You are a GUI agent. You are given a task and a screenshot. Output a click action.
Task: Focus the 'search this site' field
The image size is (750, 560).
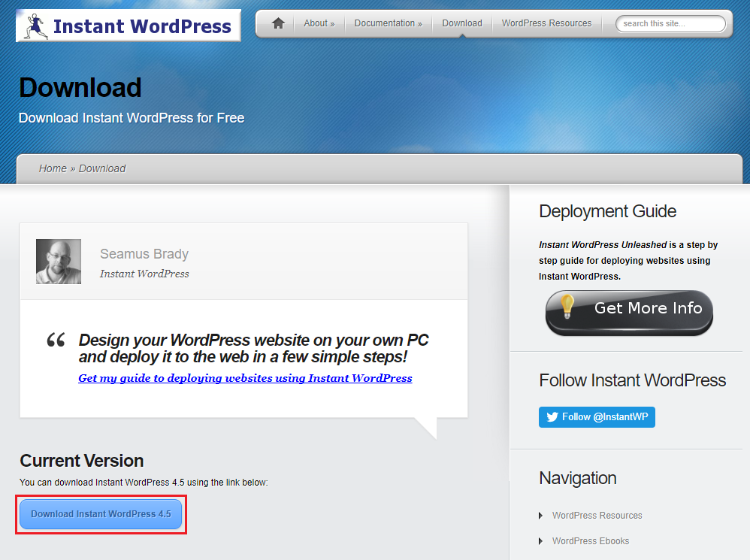670,23
